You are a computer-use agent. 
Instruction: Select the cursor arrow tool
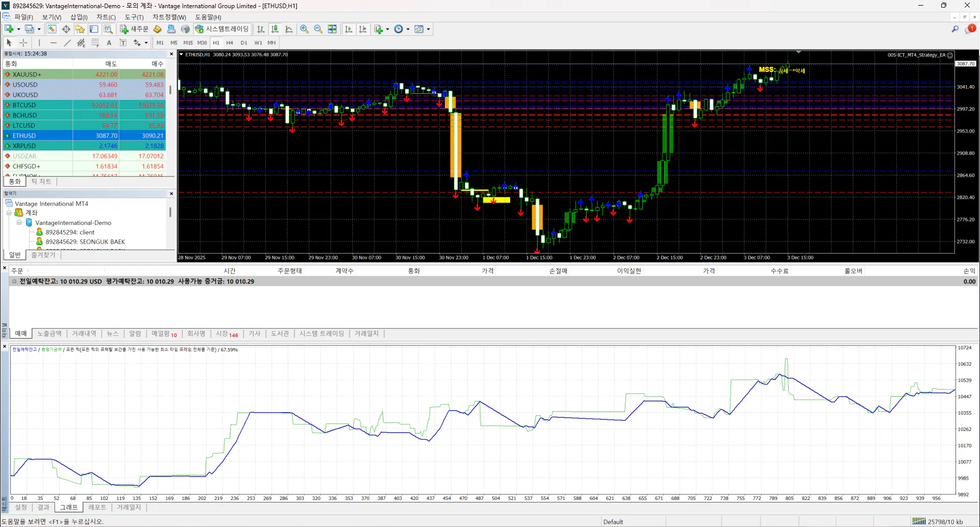[x=9, y=43]
